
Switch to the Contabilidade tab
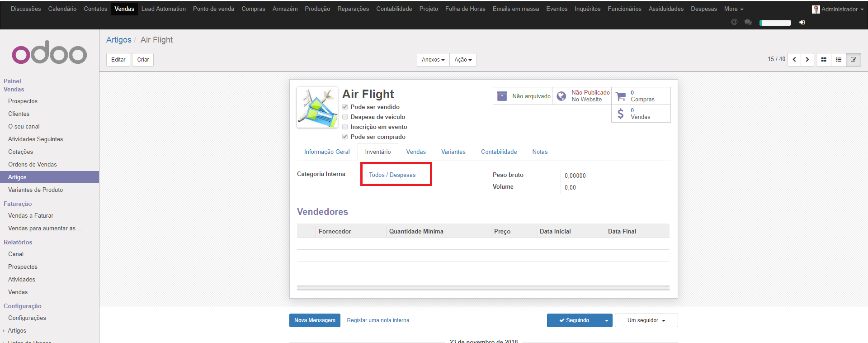499,152
